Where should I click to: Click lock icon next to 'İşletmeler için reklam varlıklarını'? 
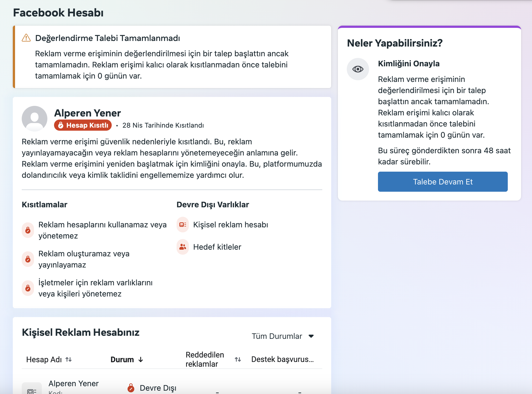(x=28, y=288)
